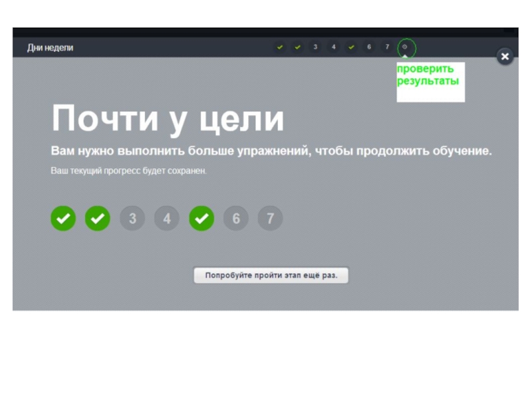Select step 3 in the top progress bar
The height and width of the screenshot is (399, 532).
(x=315, y=47)
